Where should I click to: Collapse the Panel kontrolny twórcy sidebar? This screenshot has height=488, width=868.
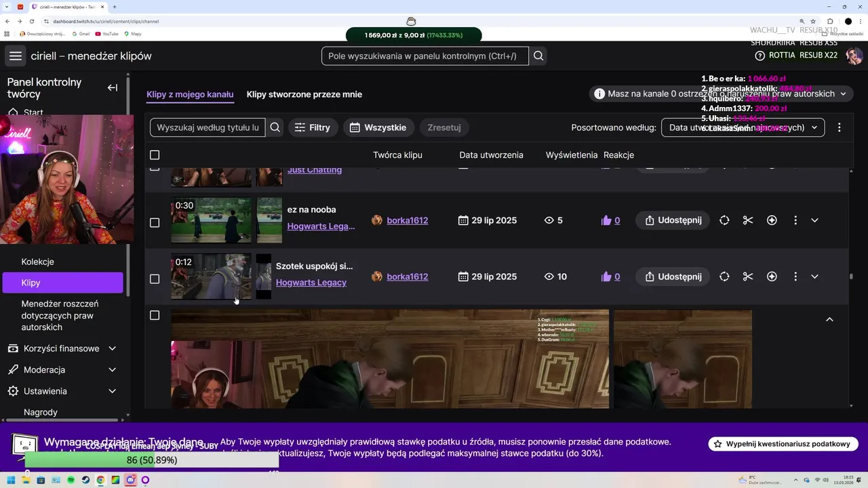coord(113,87)
